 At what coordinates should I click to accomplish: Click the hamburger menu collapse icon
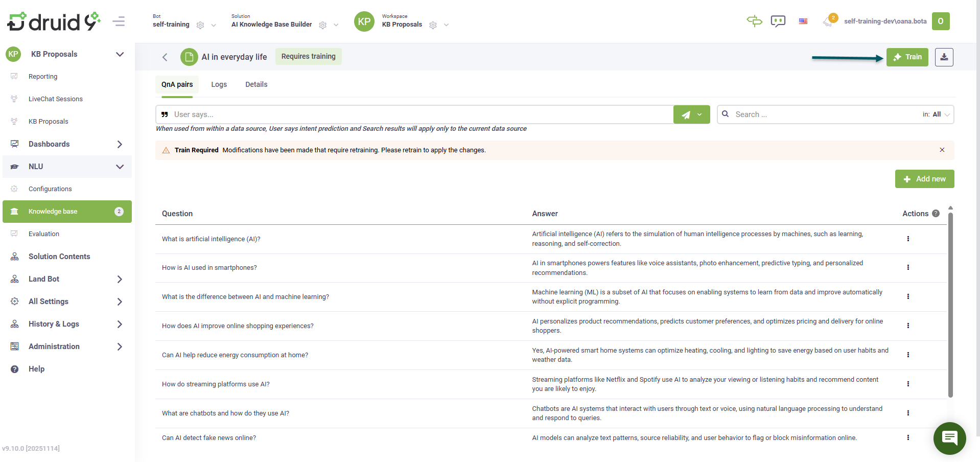(119, 21)
